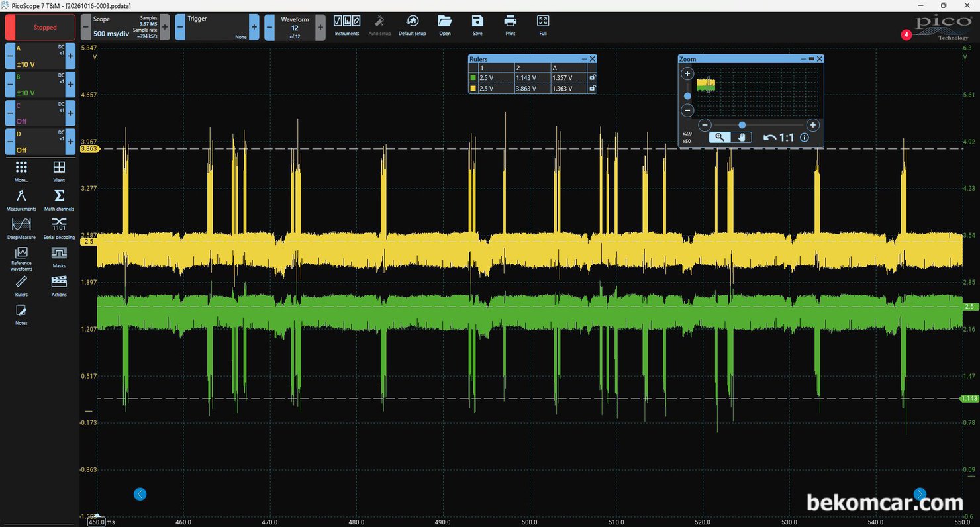Viewport: 980px width, 527px height.
Task: Click the Stopped capture button
Action: click(x=41, y=28)
